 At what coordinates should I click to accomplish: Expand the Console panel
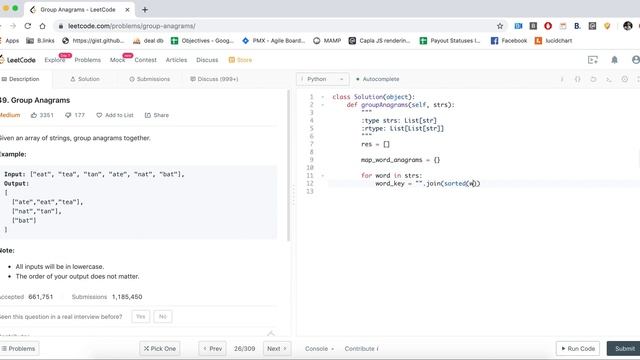(x=319, y=349)
